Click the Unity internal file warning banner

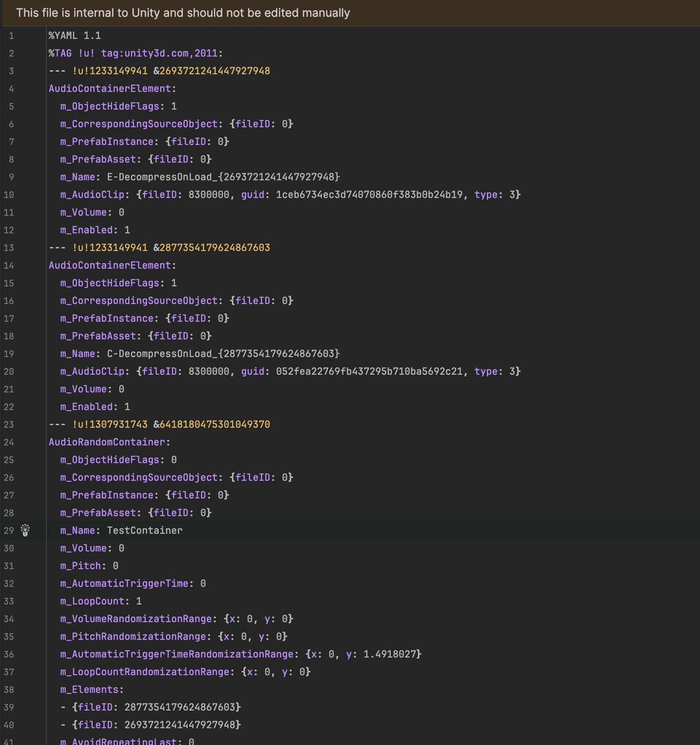(x=183, y=13)
